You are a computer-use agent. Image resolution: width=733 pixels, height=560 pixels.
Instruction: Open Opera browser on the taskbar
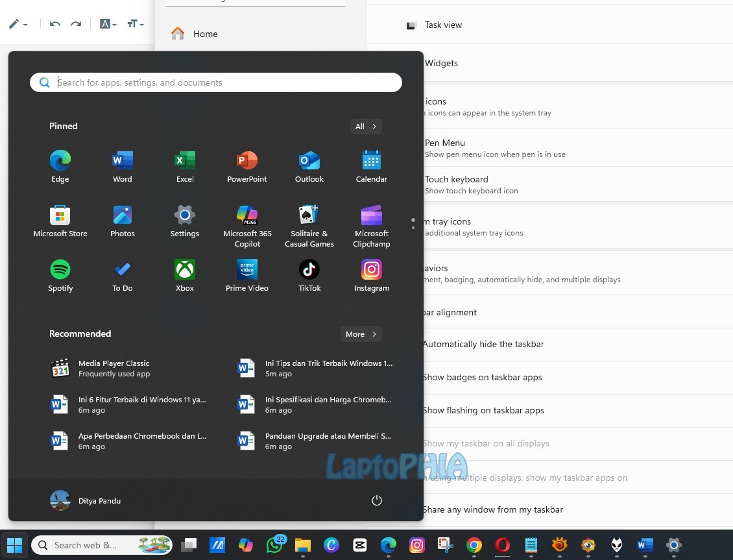point(503,545)
